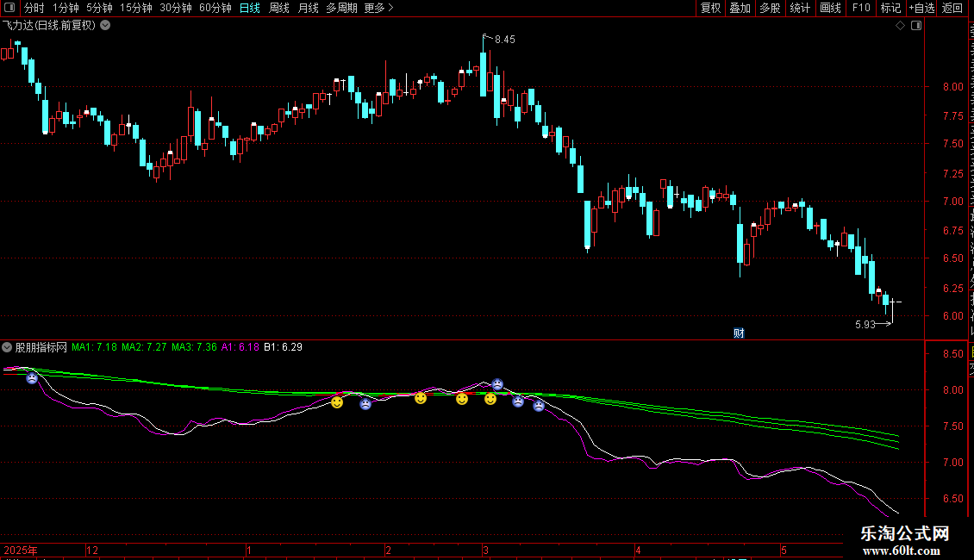The height and width of the screenshot is (560, 974).
Task: Click the 5.93 low price label
Action: click(865, 325)
